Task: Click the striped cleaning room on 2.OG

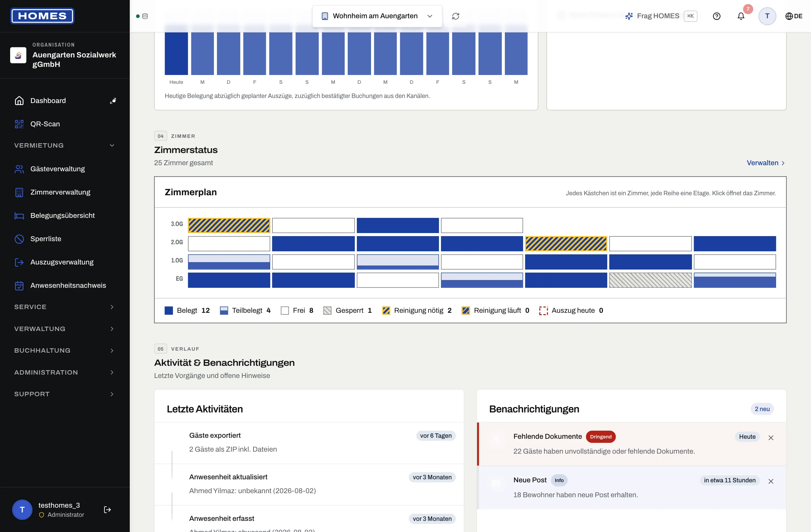Action: tap(566, 244)
